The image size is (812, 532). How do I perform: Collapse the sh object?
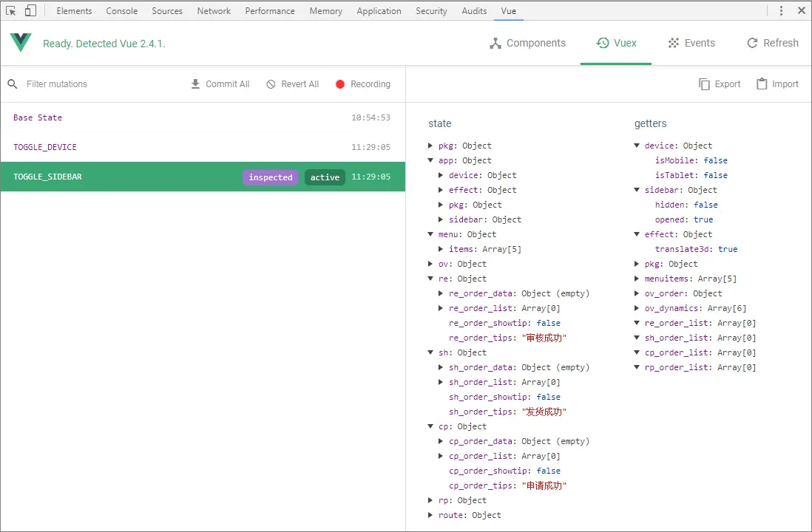point(430,352)
